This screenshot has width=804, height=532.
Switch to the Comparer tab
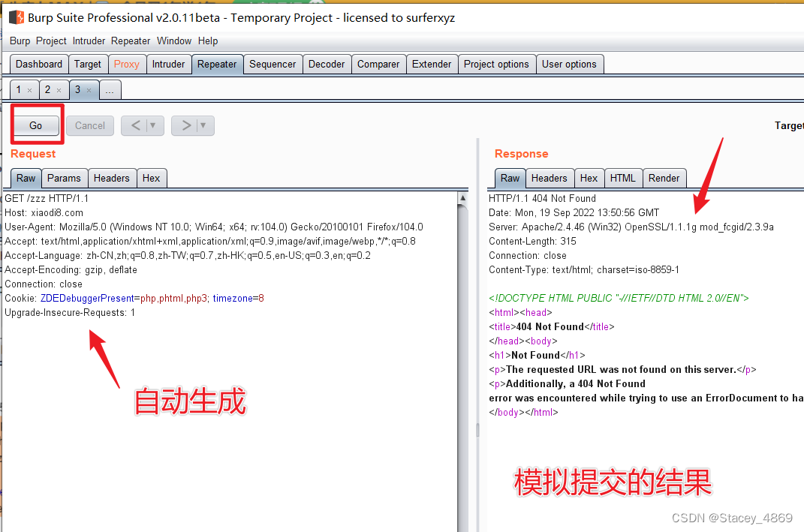(x=378, y=64)
